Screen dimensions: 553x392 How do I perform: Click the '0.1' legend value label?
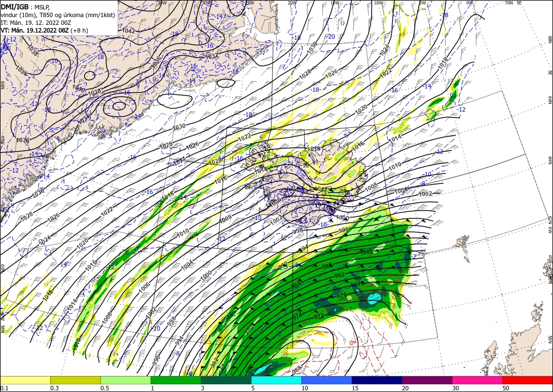[x=4, y=388]
